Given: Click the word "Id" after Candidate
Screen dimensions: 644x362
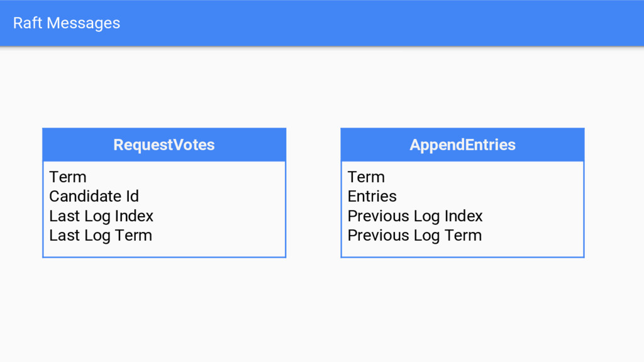Looking at the screenshot, I should (132, 197).
